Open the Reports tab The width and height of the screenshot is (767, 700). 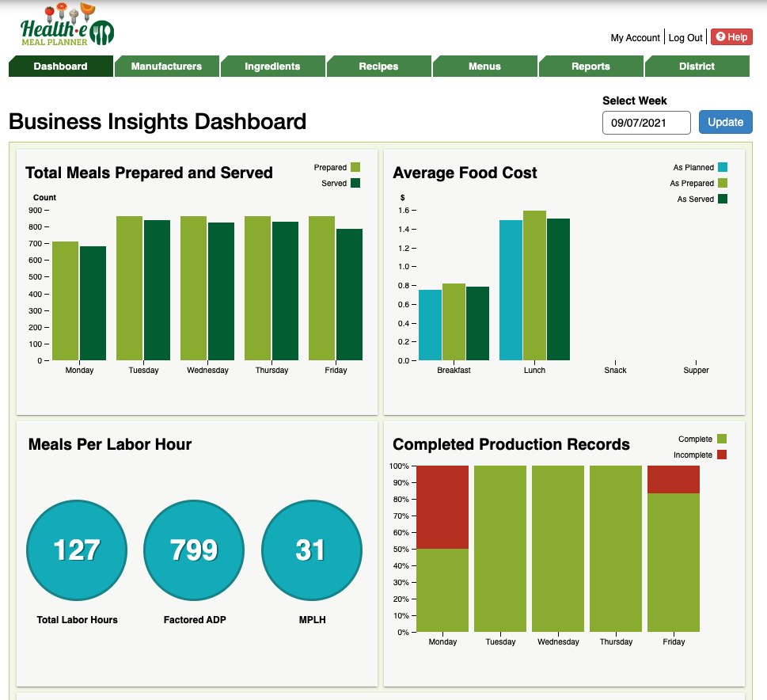pos(590,67)
